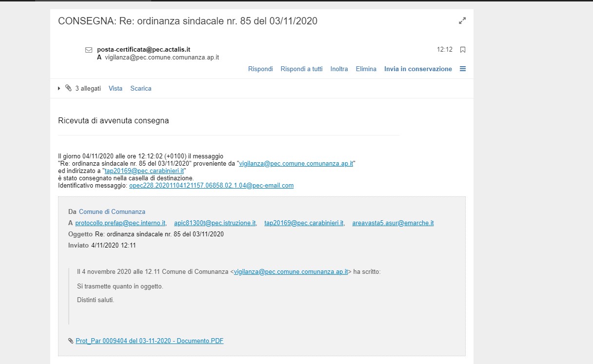Click Rispondi to reply

coord(260,69)
